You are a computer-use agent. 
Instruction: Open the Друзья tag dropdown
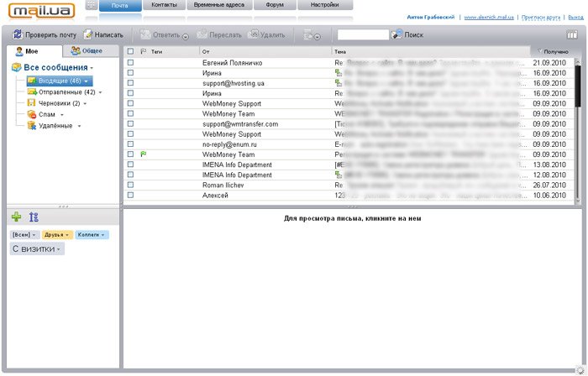click(69, 234)
